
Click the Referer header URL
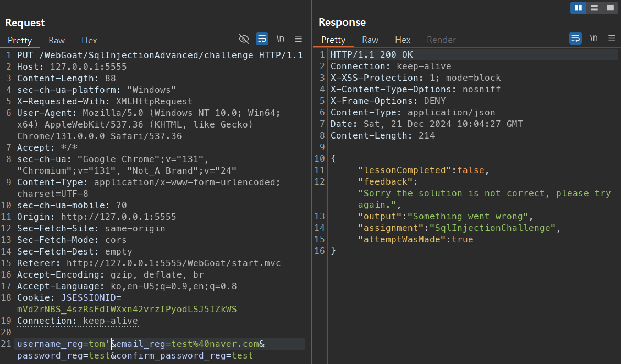(x=173, y=263)
